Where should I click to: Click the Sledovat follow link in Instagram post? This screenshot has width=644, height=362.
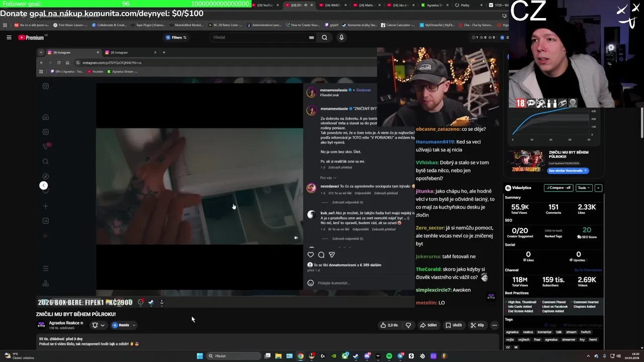363,90
